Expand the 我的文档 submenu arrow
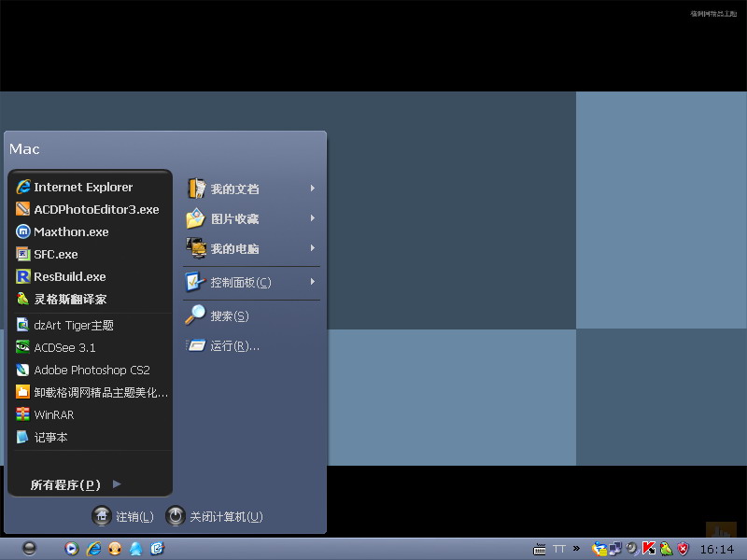The height and width of the screenshot is (560, 747). (313, 189)
